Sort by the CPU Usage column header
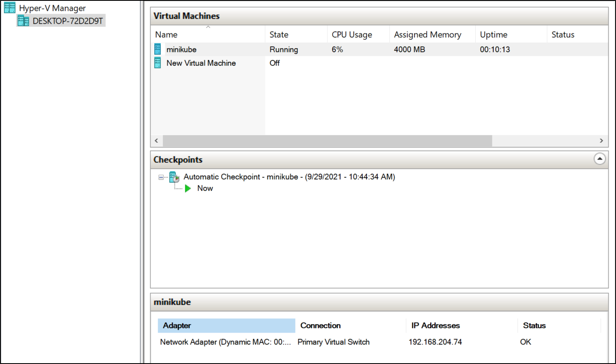616x364 pixels. (358, 35)
